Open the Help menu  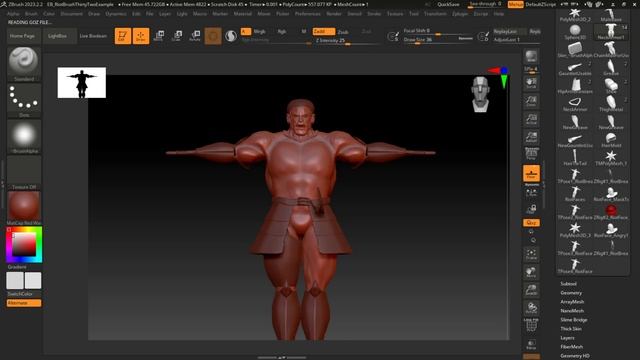tap(499, 13)
